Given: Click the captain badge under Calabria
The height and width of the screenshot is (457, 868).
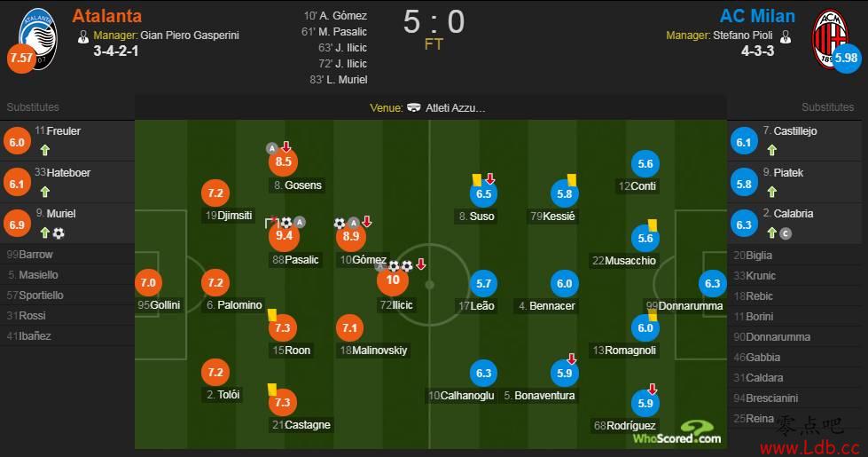Looking at the screenshot, I should click(786, 233).
